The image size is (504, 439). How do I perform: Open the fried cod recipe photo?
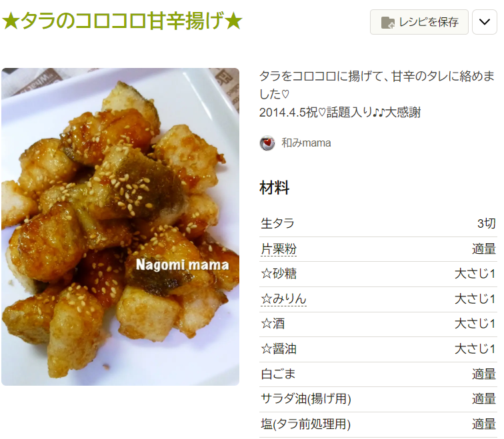pyautogui.click(x=120, y=226)
